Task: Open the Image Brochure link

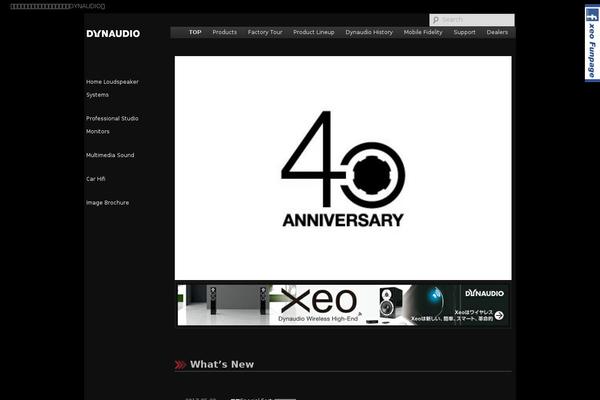Action: click(107, 202)
